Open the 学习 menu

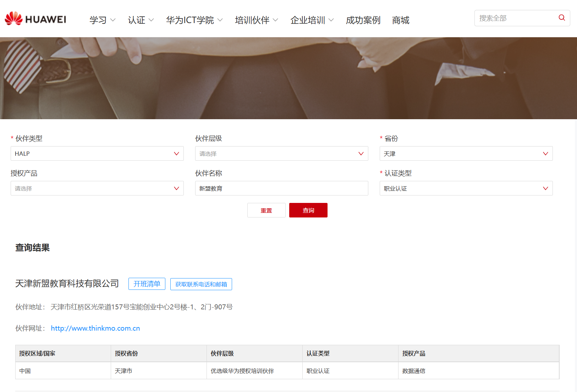[102, 20]
